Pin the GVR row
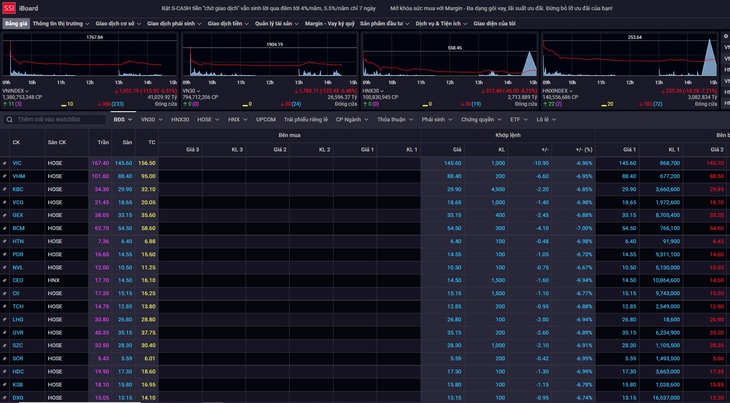This screenshot has width=730, height=403. (x=5, y=333)
